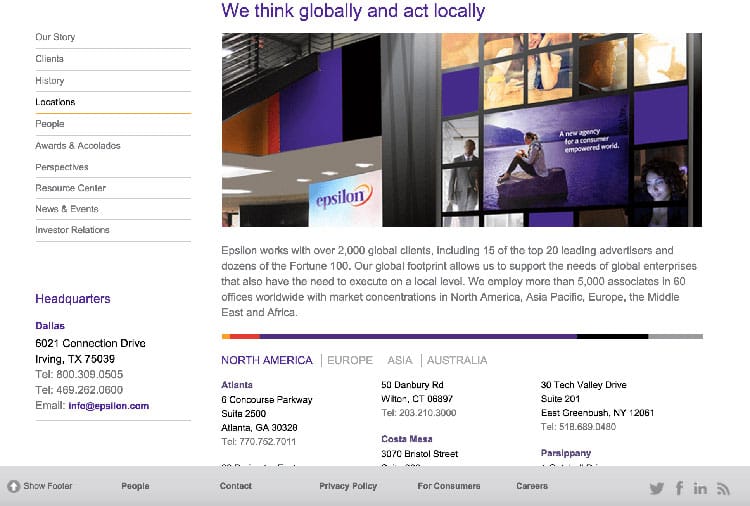Open the Privacy Policy link
Screen dimensions: 750x506
pos(348,486)
